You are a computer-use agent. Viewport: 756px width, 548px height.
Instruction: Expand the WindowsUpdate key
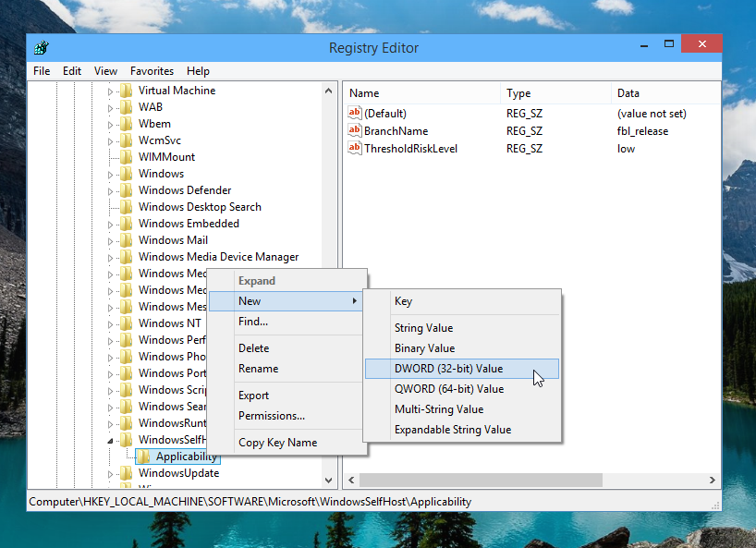pos(110,474)
